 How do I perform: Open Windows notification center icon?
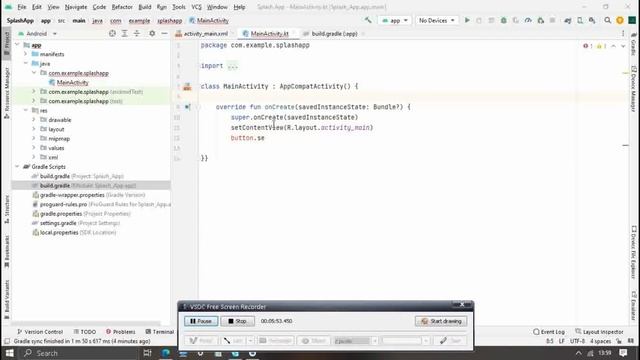tap(623, 353)
